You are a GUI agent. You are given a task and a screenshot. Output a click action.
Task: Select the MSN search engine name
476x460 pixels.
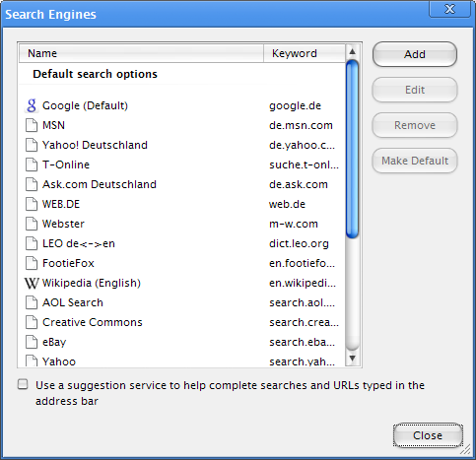click(53, 125)
